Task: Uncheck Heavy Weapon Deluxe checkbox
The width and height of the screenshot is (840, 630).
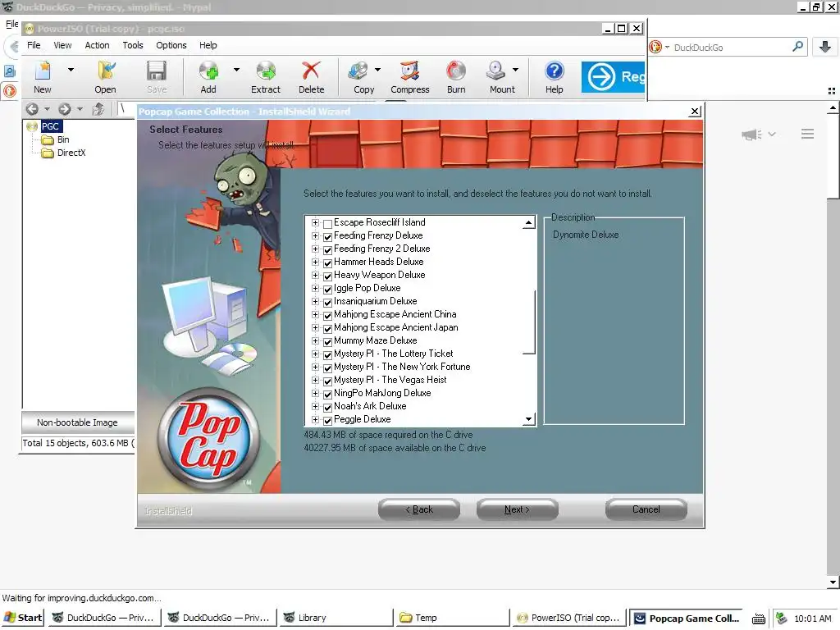Action: coord(328,276)
